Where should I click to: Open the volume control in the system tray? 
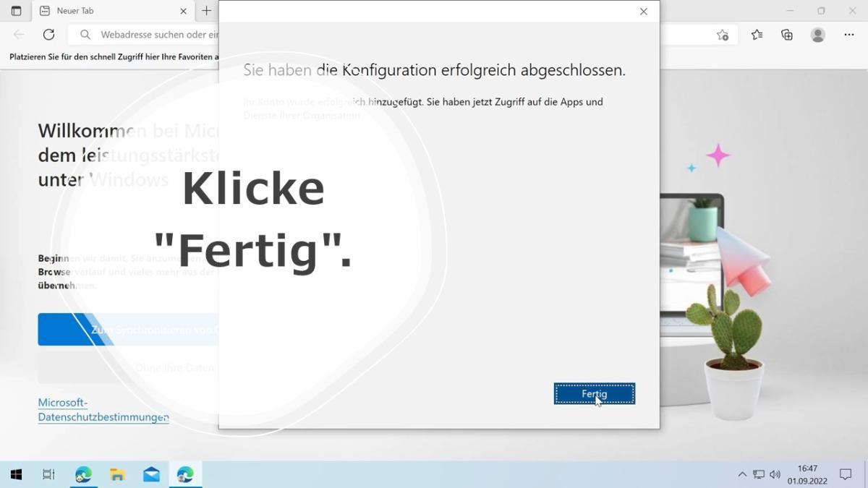point(775,475)
